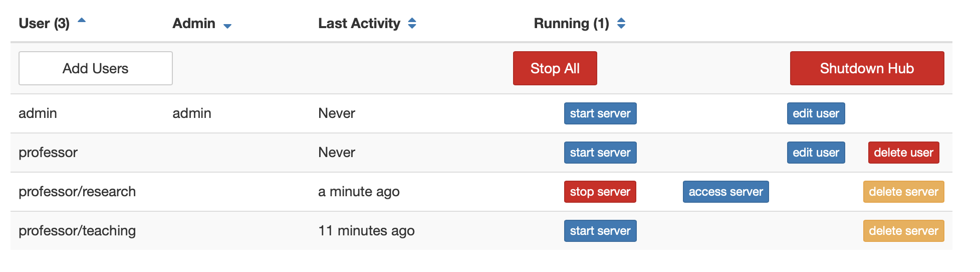Click the Add Users button
980x272 pixels.
click(x=96, y=68)
